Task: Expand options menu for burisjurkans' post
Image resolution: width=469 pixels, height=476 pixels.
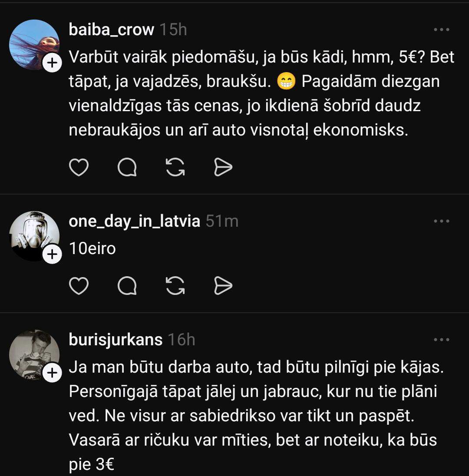Action: [x=442, y=340]
